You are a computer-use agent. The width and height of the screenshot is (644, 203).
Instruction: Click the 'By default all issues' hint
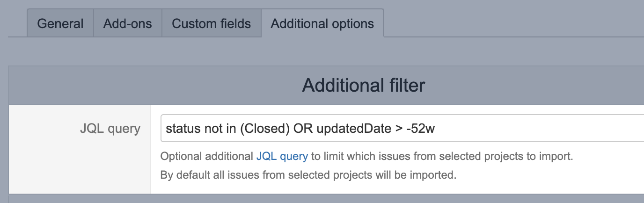click(x=308, y=175)
